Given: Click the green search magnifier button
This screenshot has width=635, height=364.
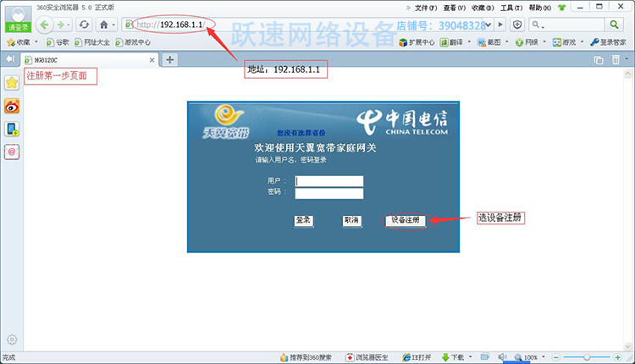Looking at the screenshot, I should coord(614,25).
